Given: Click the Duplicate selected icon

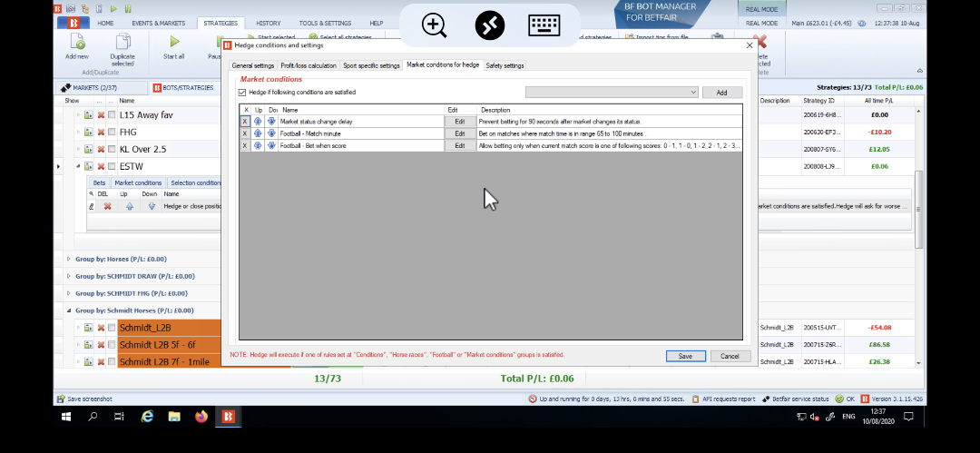Looking at the screenshot, I should 122,43.
